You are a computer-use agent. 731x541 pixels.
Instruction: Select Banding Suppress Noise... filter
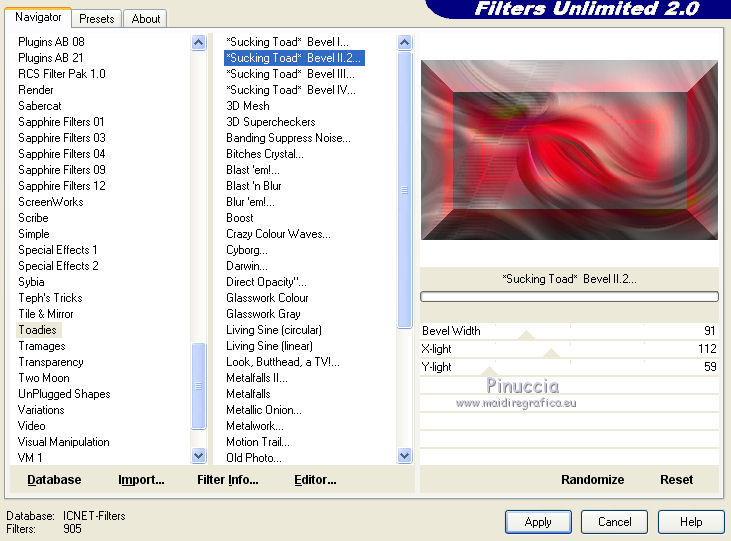288,138
